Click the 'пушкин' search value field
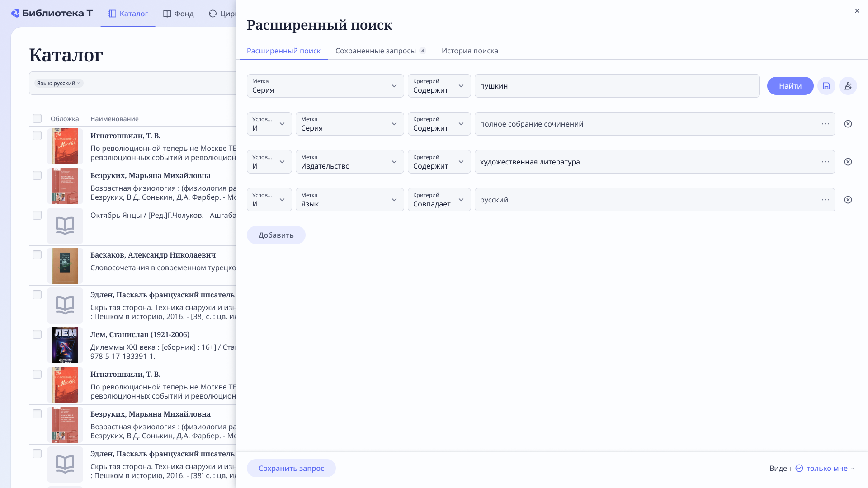Image resolution: width=868 pixels, height=488 pixels. click(x=617, y=86)
